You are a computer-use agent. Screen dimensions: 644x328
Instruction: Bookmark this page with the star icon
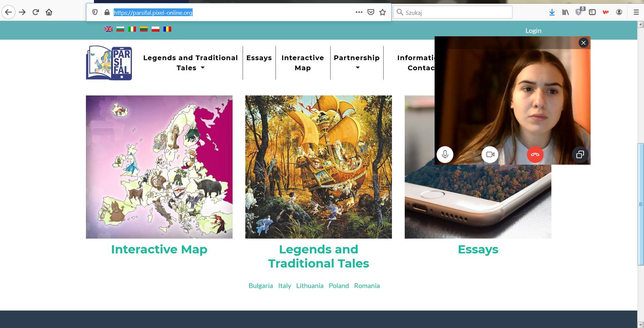pos(382,12)
